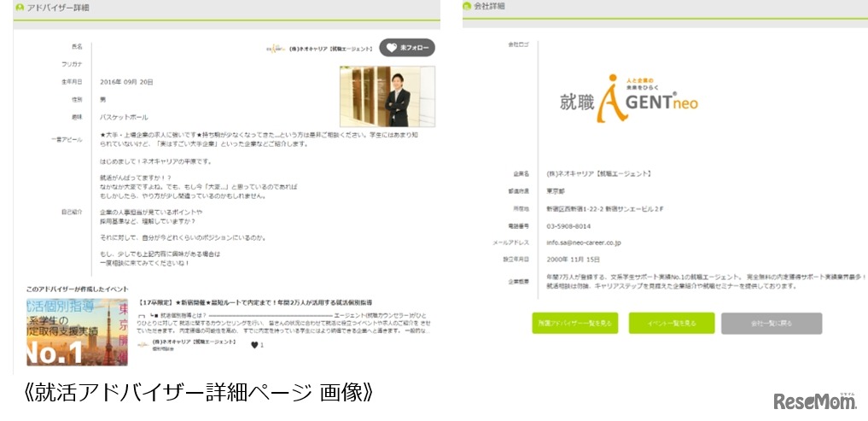This screenshot has width=868, height=421.
Task: Click the prefecture value 東京都
Action: pyautogui.click(x=556, y=190)
